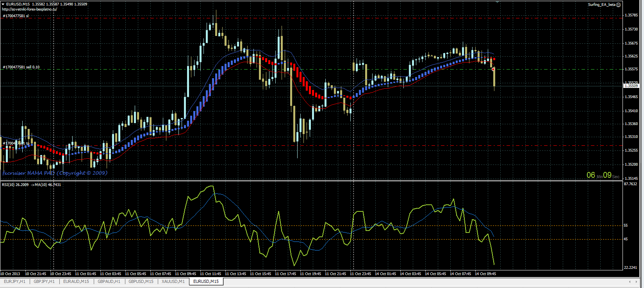This screenshot has height=288, width=644.
Task: Click the red trade arrow on the last candle
Action: tap(493, 69)
